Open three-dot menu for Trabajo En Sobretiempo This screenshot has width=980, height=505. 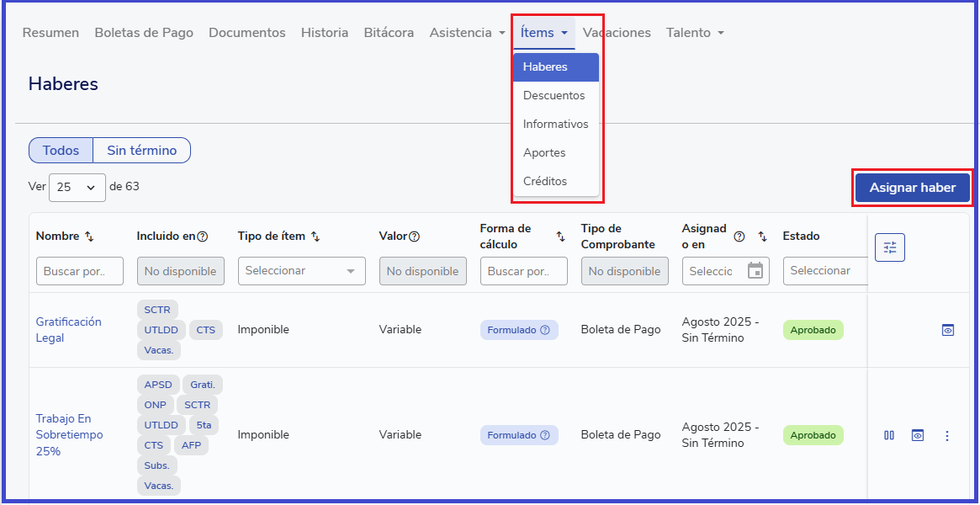point(947,435)
